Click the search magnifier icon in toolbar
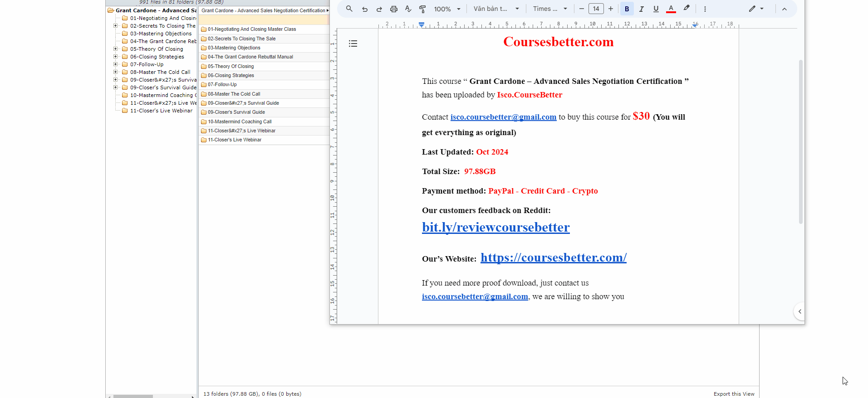This screenshot has width=868, height=398. tap(349, 9)
